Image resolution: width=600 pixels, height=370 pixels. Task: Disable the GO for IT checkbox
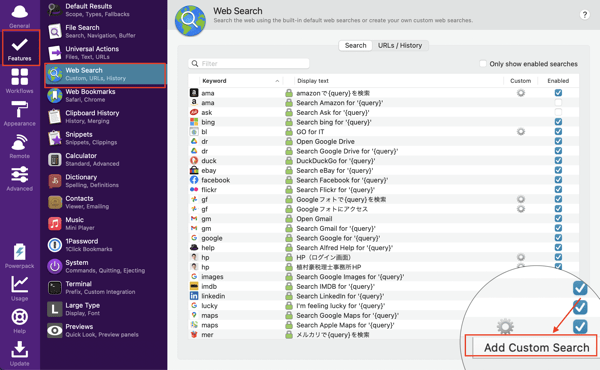click(558, 131)
